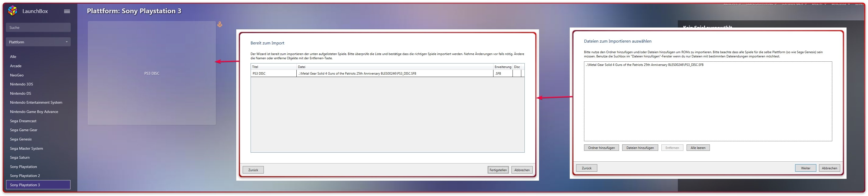The height and width of the screenshot is (196, 868).
Task: Click the Erweiterung column header
Action: click(x=503, y=67)
